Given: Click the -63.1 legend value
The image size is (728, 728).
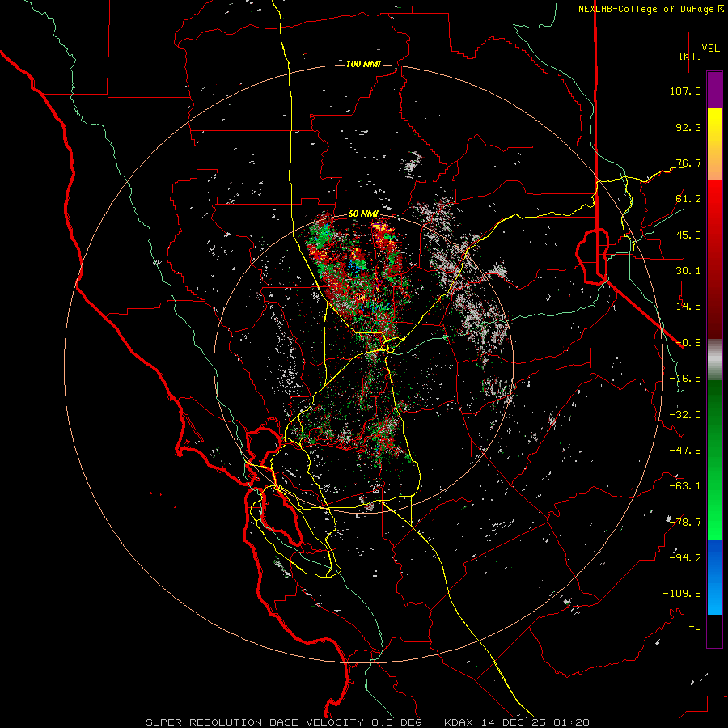Looking at the screenshot, I should [x=685, y=486].
